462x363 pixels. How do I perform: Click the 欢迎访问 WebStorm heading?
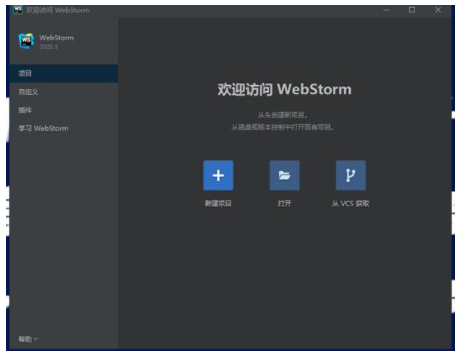pyautogui.click(x=284, y=89)
